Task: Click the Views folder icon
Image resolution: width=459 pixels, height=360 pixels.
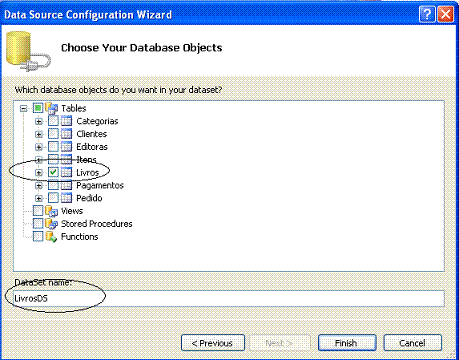Action: tap(51, 211)
